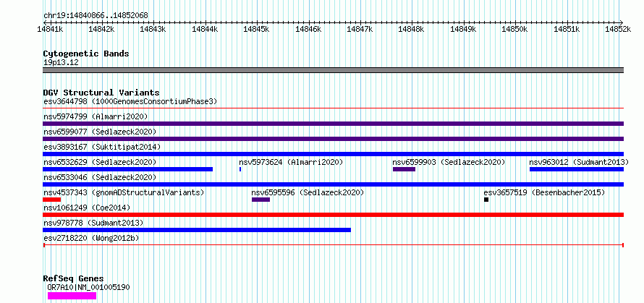Click the RefSeq Genes track heading
The image size is (644, 303).
[x=73, y=279]
